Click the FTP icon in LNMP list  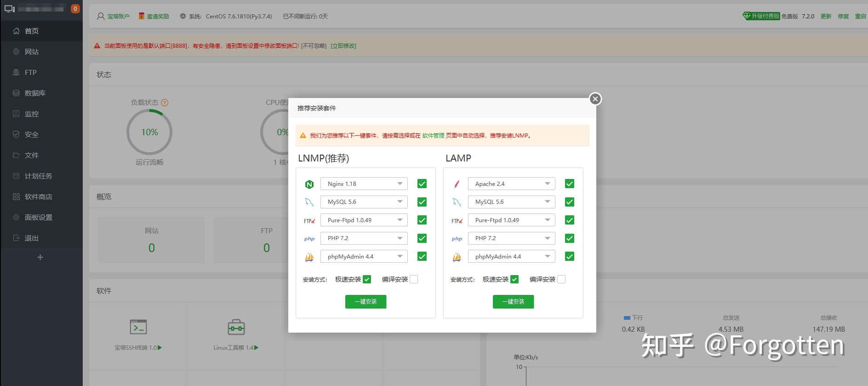pos(309,221)
